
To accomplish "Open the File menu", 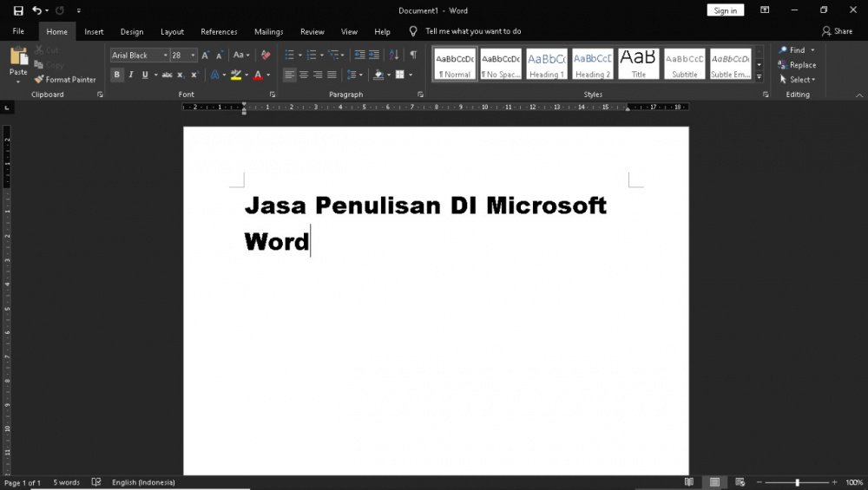I will click(x=18, y=31).
